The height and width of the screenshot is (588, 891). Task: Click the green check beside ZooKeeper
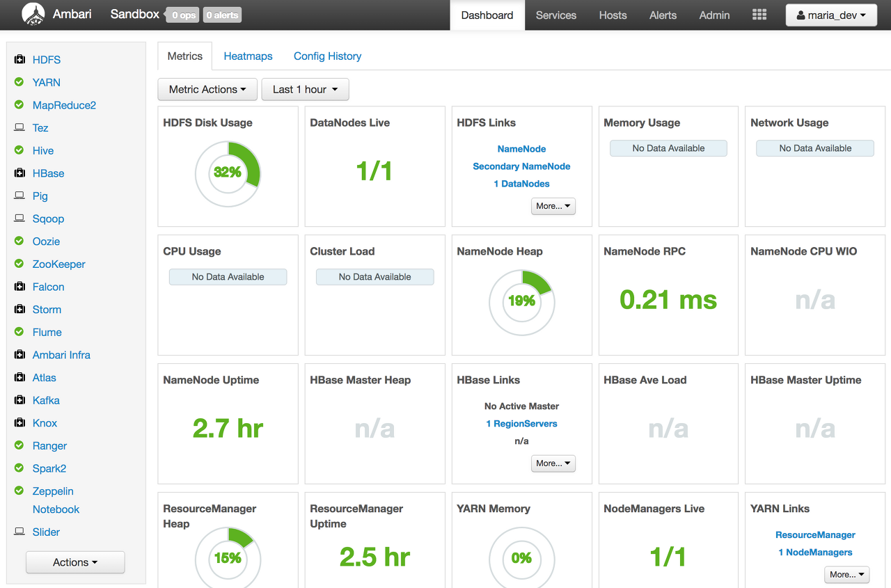(19, 264)
